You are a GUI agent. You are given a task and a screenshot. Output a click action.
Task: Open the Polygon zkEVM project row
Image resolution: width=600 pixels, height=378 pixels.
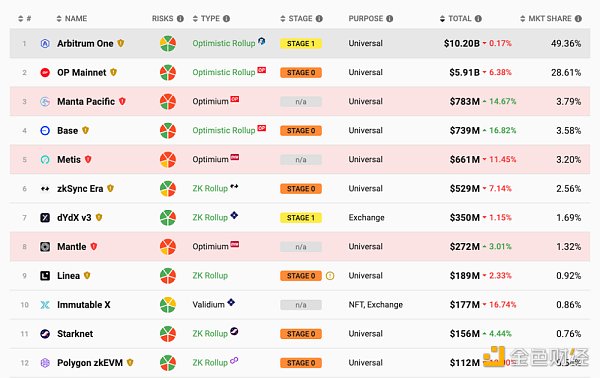[300, 363]
